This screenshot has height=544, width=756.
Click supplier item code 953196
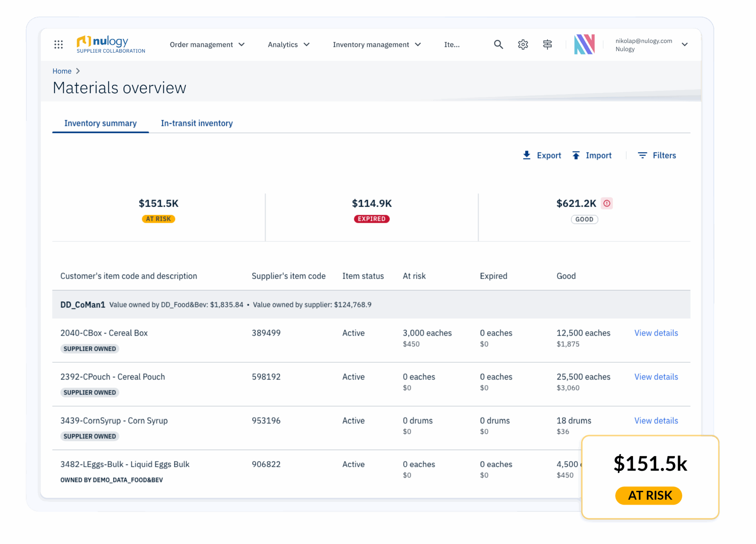(x=266, y=421)
